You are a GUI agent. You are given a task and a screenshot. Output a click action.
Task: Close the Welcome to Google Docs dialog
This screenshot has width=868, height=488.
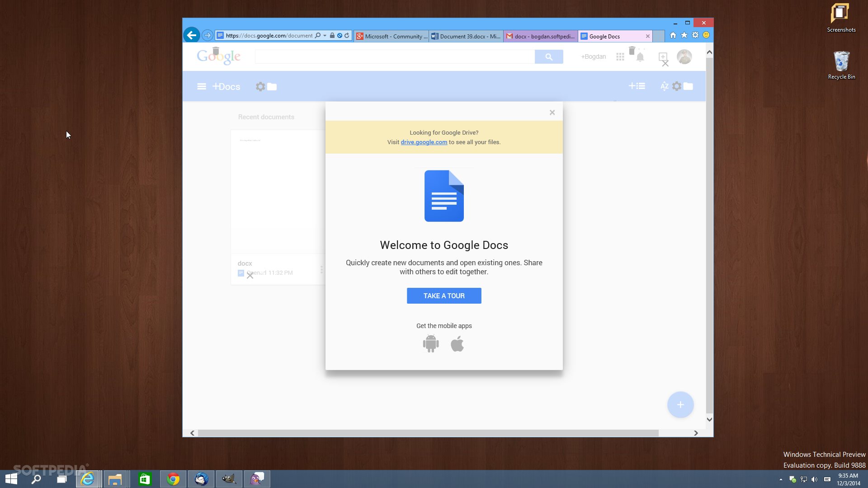[552, 112]
